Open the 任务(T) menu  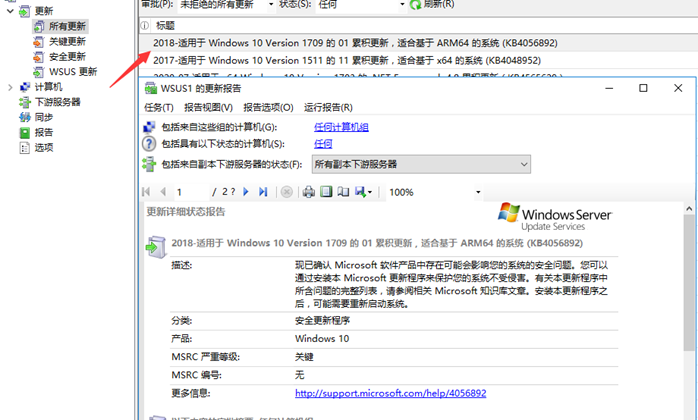[159, 108]
